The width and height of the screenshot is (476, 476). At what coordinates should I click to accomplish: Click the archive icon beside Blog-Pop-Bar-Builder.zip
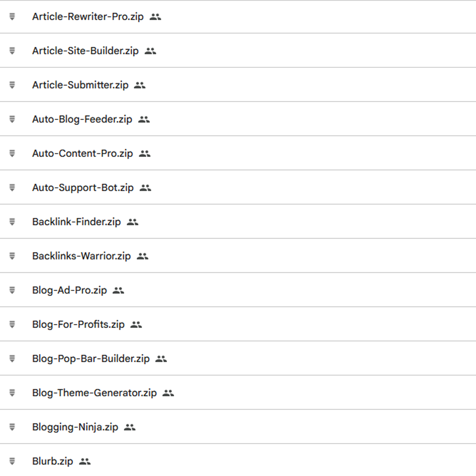point(12,359)
